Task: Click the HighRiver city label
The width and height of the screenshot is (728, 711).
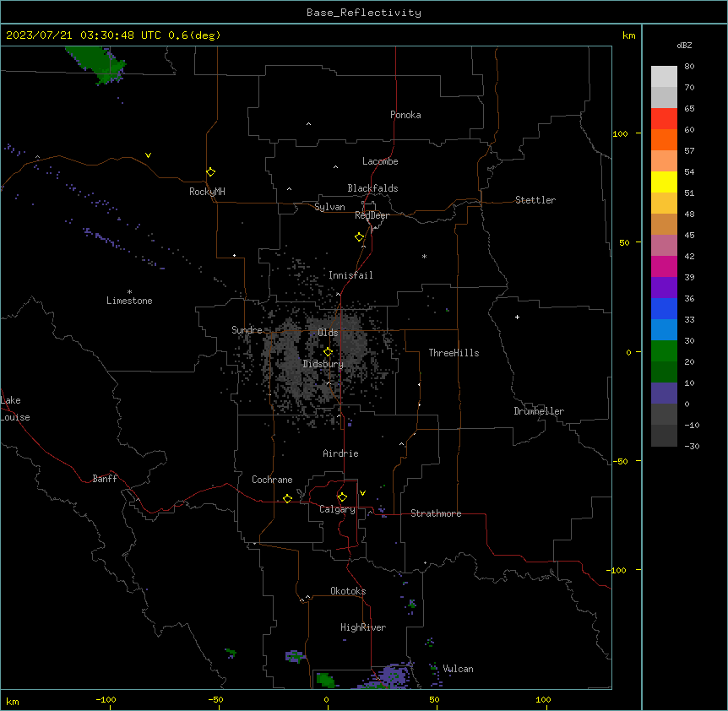Action: [363, 627]
